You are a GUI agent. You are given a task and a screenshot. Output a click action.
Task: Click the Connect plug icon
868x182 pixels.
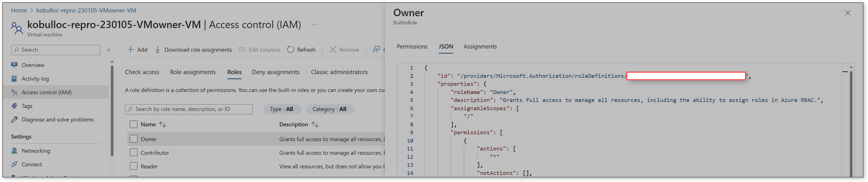[14, 164]
